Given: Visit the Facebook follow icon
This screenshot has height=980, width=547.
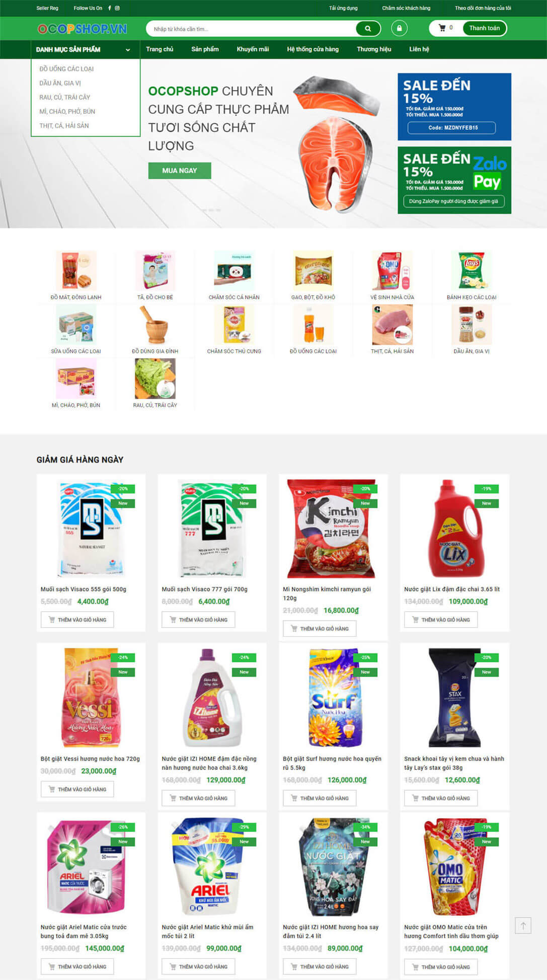Looking at the screenshot, I should pos(110,8).
